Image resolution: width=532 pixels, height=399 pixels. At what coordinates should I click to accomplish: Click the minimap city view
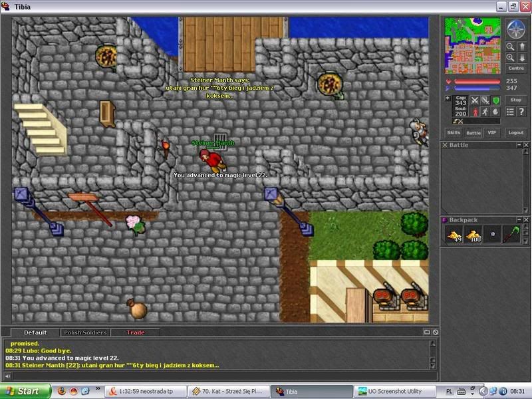pos(473,46)
